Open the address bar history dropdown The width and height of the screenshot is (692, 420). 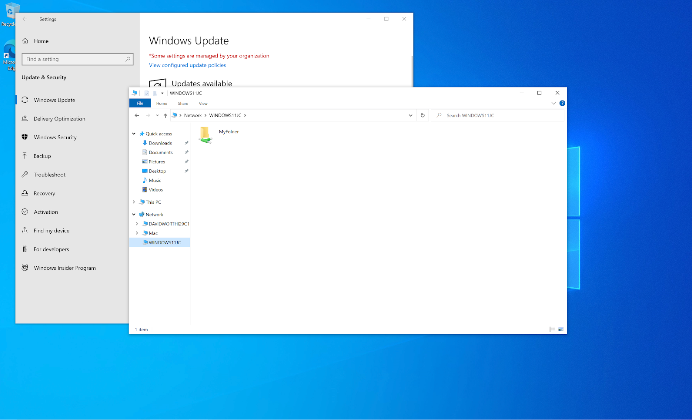pos(410,115)
